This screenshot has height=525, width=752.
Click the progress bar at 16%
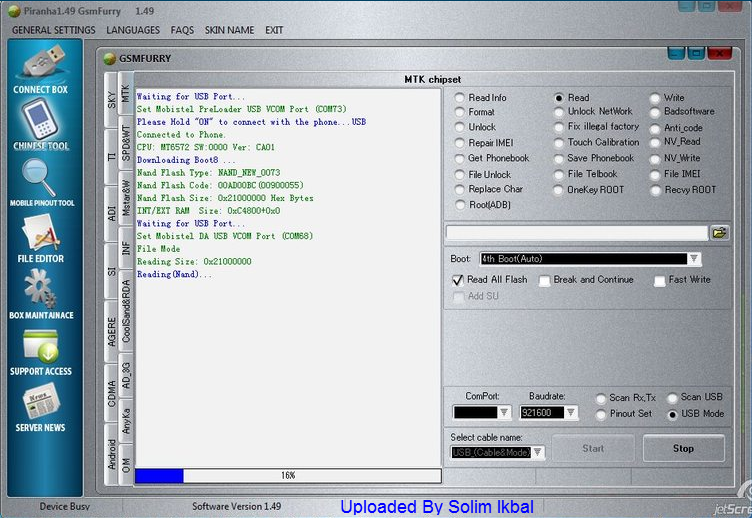tap(287, 476)
